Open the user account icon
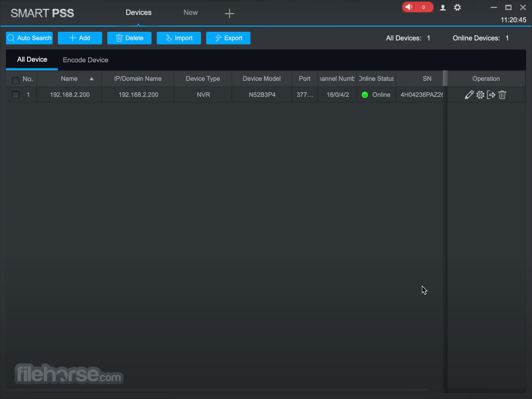The image size is (532, 399). tap(443, 7)
